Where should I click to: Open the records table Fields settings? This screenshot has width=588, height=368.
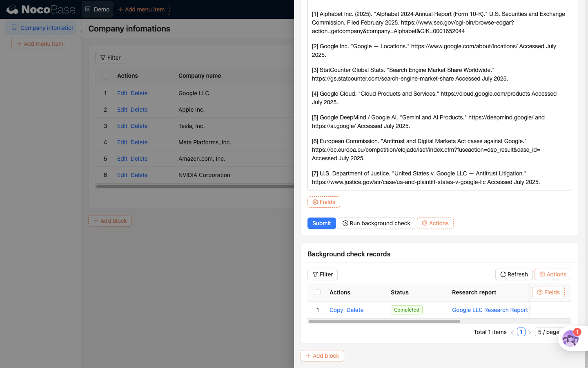pos(548,292)
